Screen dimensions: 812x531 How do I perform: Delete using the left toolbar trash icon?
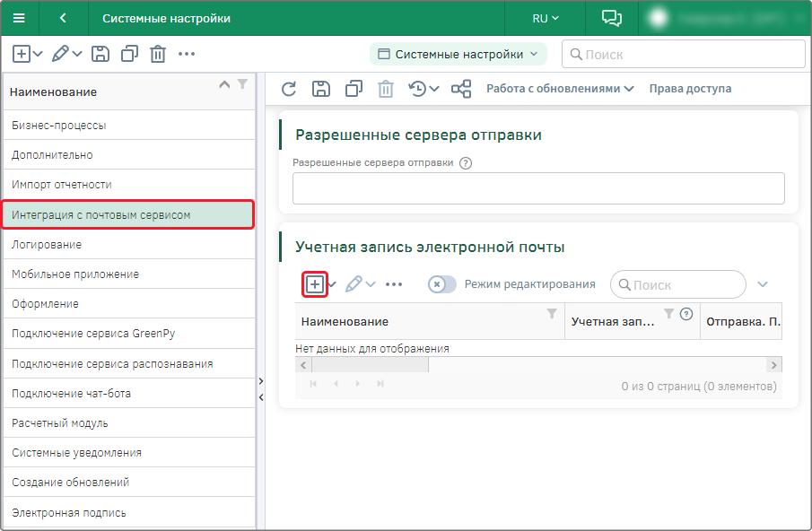pyautogui.click(x=157, y=54)
